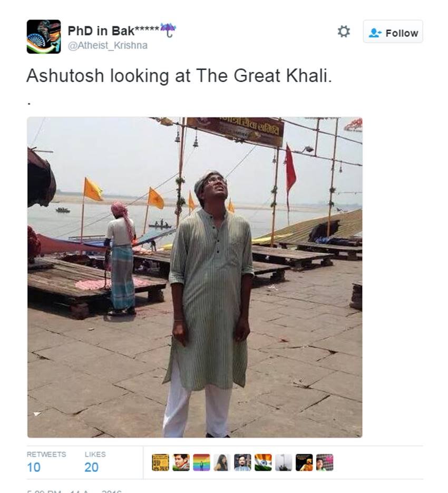Open the 'PhD in Bak*****' display name

(113, 31)
